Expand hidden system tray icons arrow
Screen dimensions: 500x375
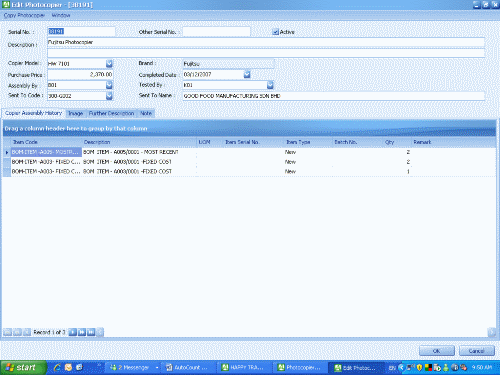(401, 367)
